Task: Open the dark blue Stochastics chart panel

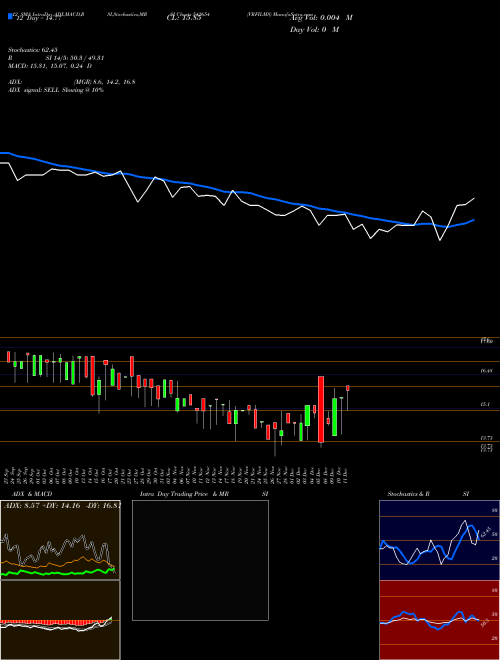Action: [439, 540]
